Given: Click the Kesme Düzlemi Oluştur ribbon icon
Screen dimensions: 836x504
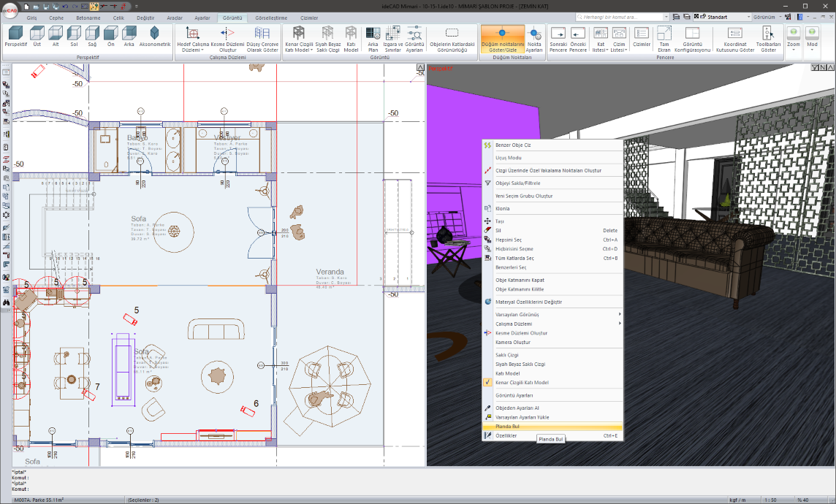Looking at the screenshot, I should (227, 37).
